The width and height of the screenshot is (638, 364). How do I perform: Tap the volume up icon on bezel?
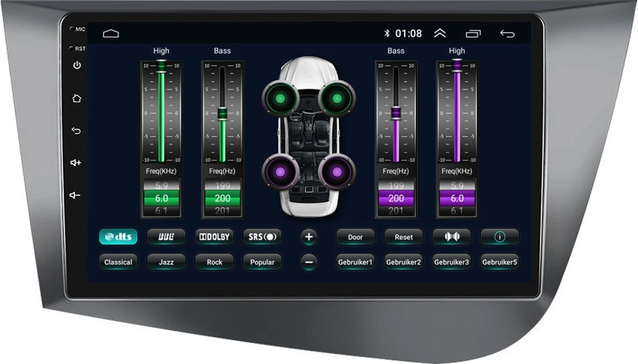coord(76,163)
